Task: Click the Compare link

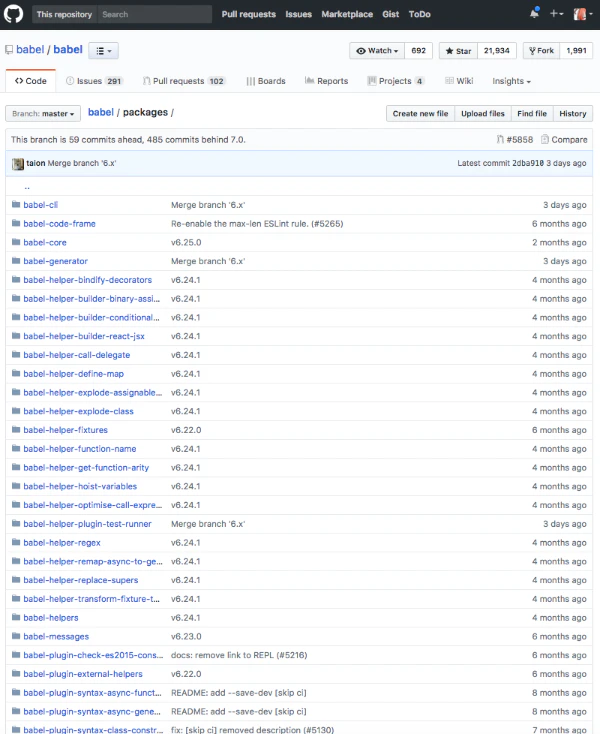Action: point(564,139)
